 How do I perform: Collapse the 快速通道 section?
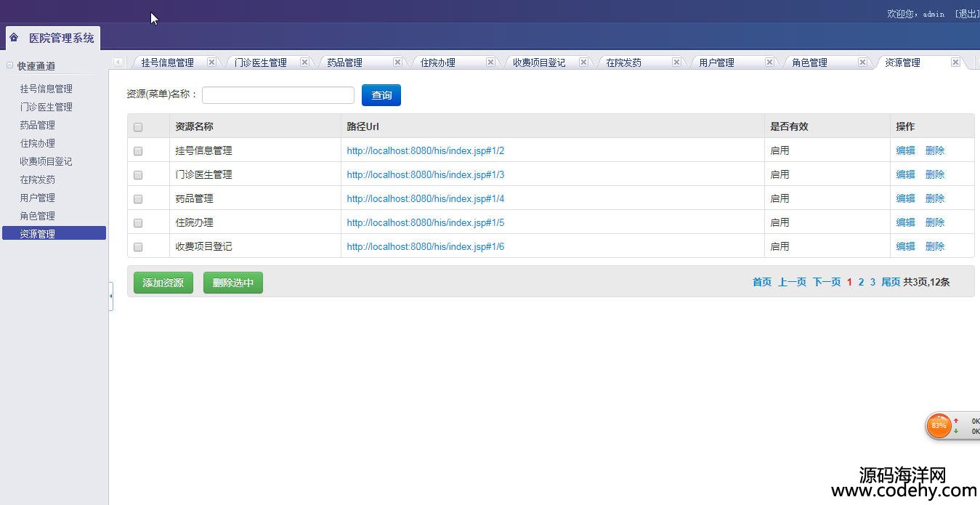9,65
